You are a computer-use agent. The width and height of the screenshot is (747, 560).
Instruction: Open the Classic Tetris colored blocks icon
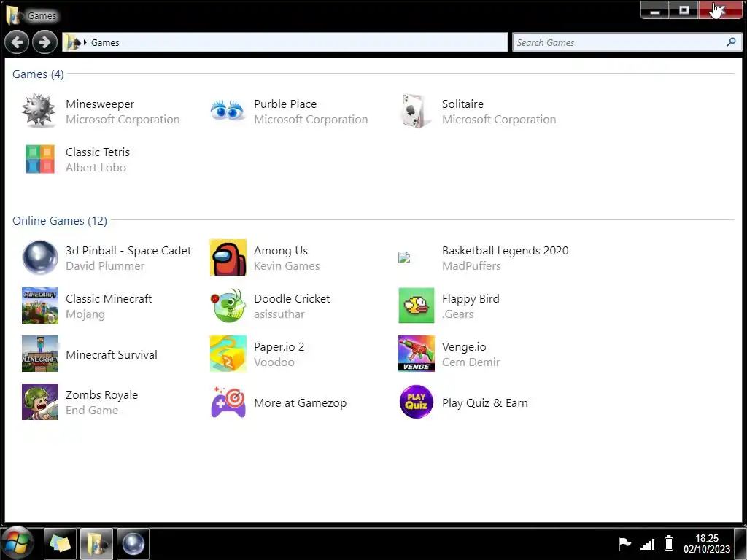(40, 159)
